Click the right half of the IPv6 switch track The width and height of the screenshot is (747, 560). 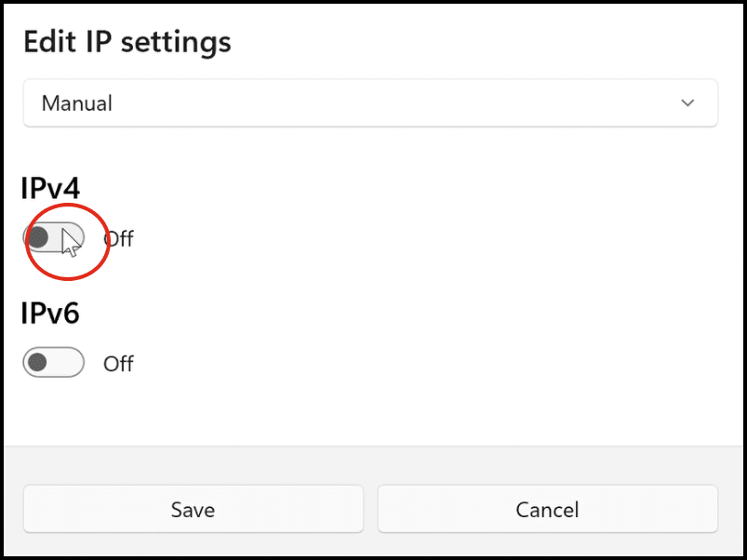[x=70, y=363]
